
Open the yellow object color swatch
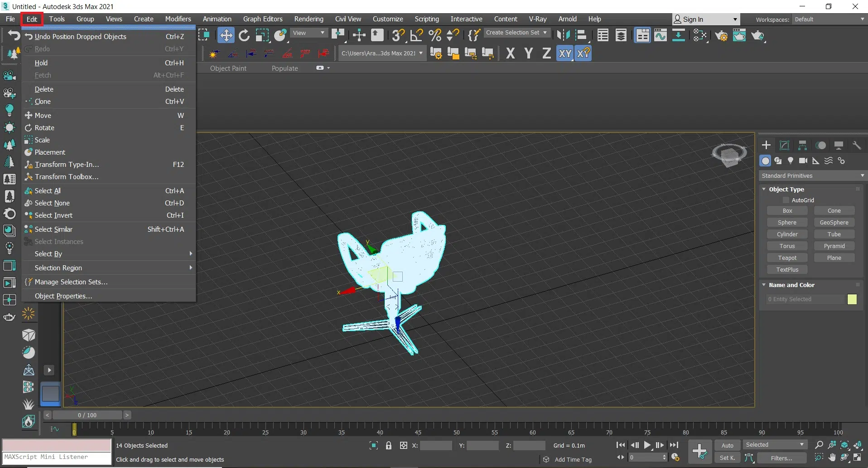click(x=852, y=299)
